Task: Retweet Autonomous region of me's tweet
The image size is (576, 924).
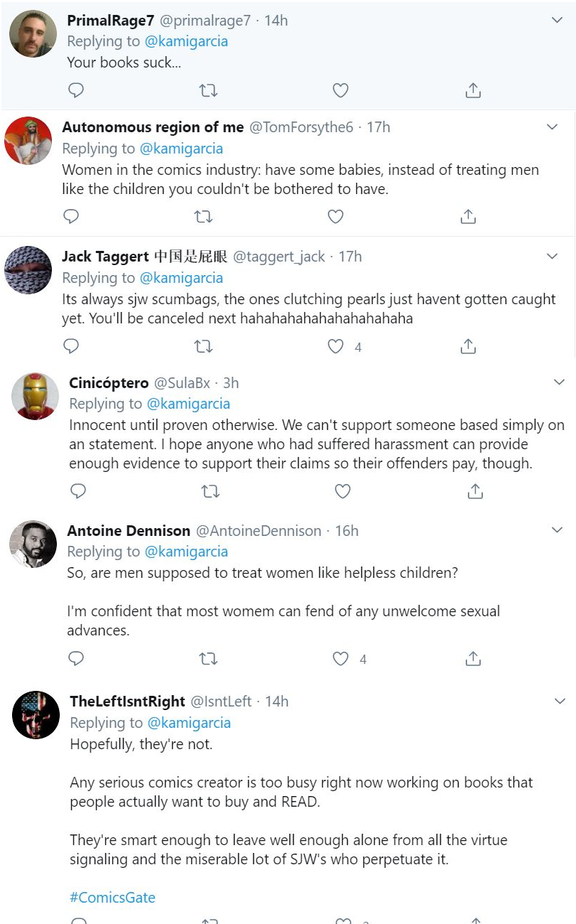Action: click(203, 217)
